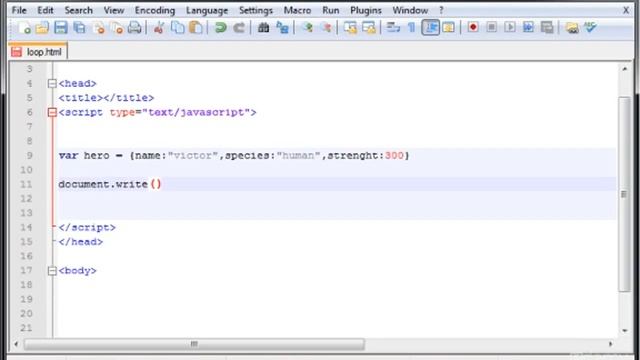640x360 pixels.
Task: Close document with menu bar X
Action: (626, 10)
